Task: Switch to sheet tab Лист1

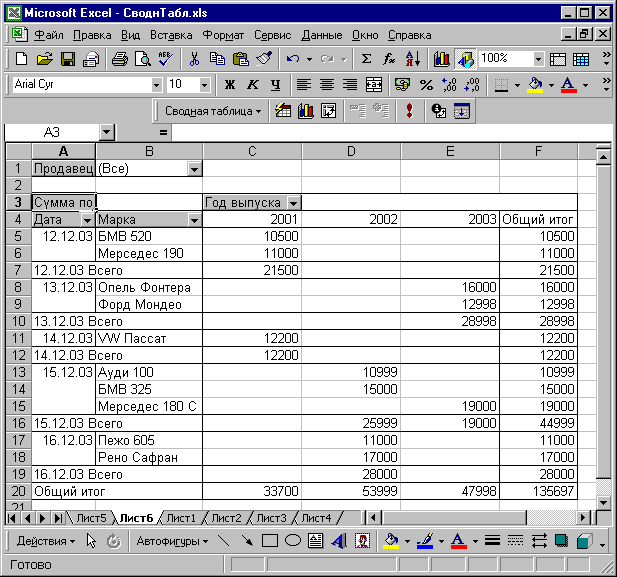Action: pyautogui.click(x=181, y=518)
